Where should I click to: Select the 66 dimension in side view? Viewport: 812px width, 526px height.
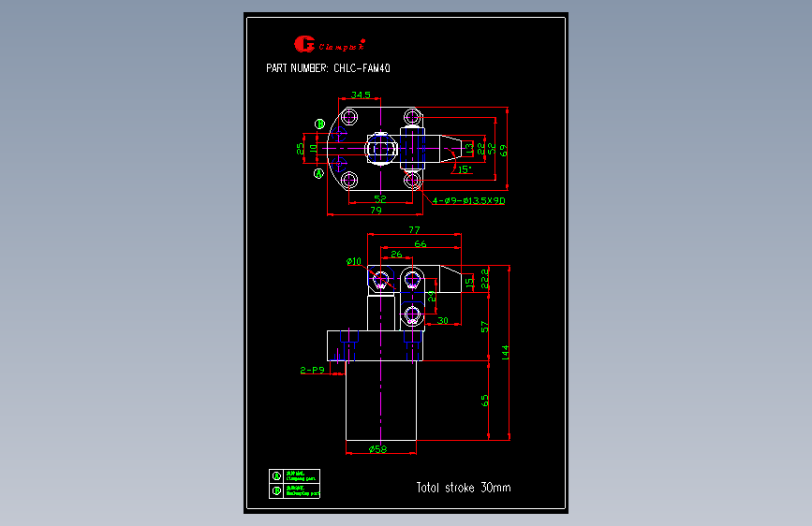[420, 244]
